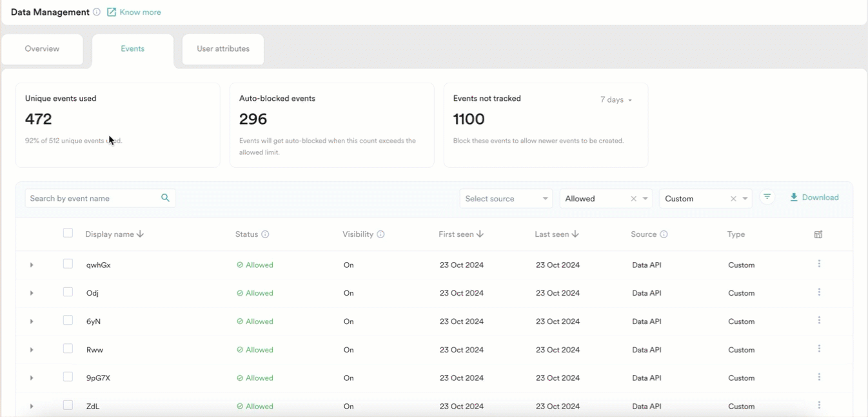The width and height of the screenshot is (868, 417).
Task: Open the Select source dropdown
Action: 506,199
